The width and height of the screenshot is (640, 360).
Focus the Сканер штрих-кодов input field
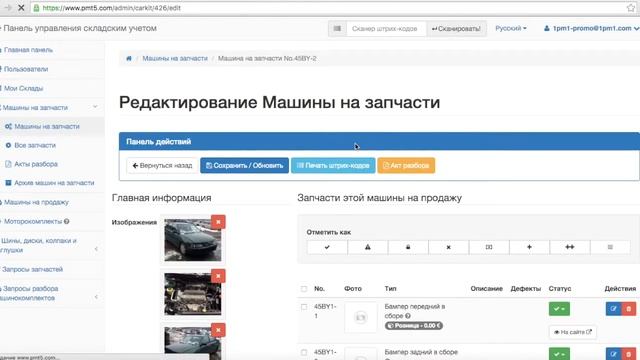coord(386,29)
